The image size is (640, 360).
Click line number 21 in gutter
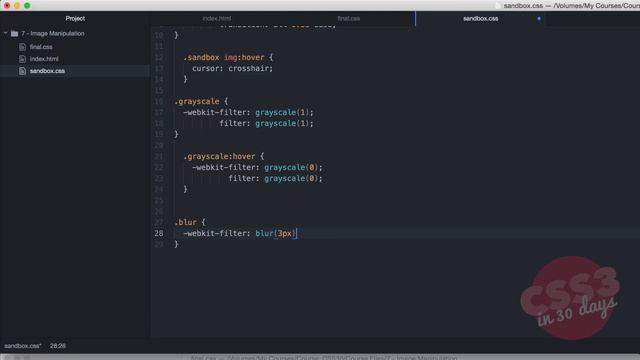pyautogui.click(x=159, y=156)
